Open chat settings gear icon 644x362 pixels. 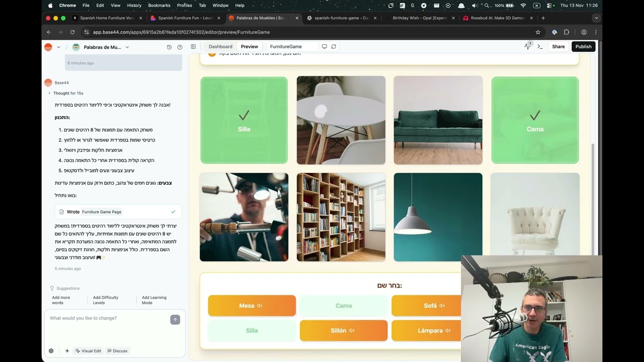tap(51, 351)
